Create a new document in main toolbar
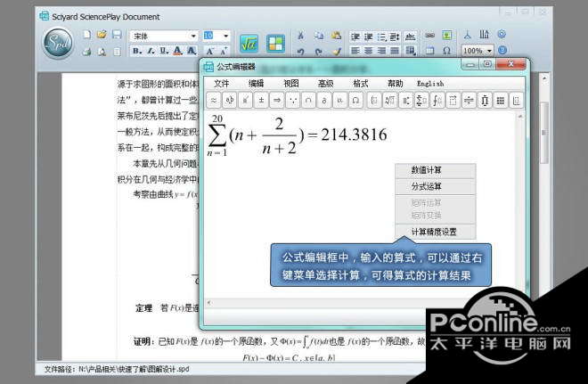The width and height of the screenshot is (588, 384). tap(87, 35)
